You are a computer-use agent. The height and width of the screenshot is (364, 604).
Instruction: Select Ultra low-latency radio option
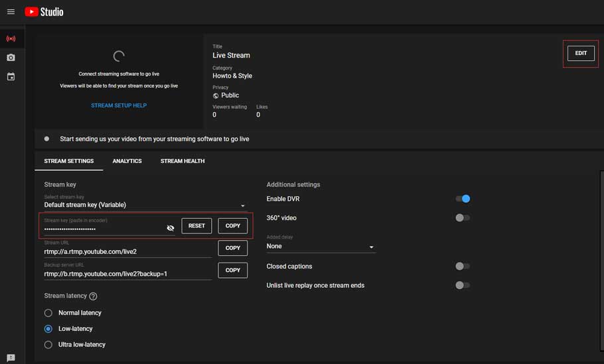48,345
